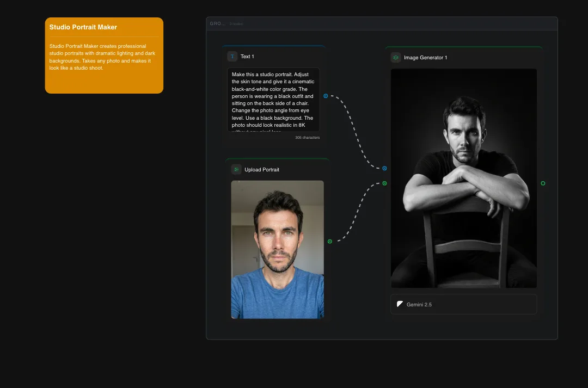The height and width of the screenshot is (388, 588).
Task: Click the "3 nodes" label in the header
Action: coord(236,24)
